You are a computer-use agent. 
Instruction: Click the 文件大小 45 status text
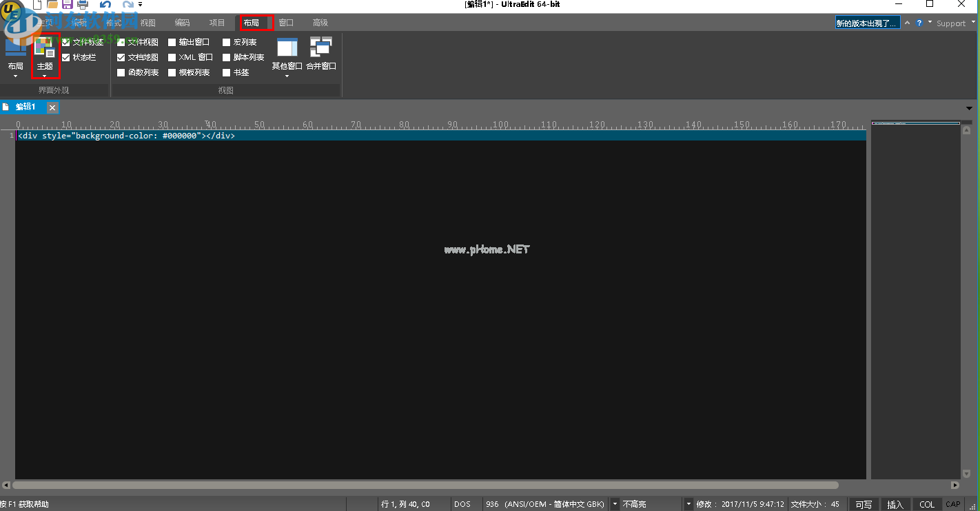coord(815,504)
